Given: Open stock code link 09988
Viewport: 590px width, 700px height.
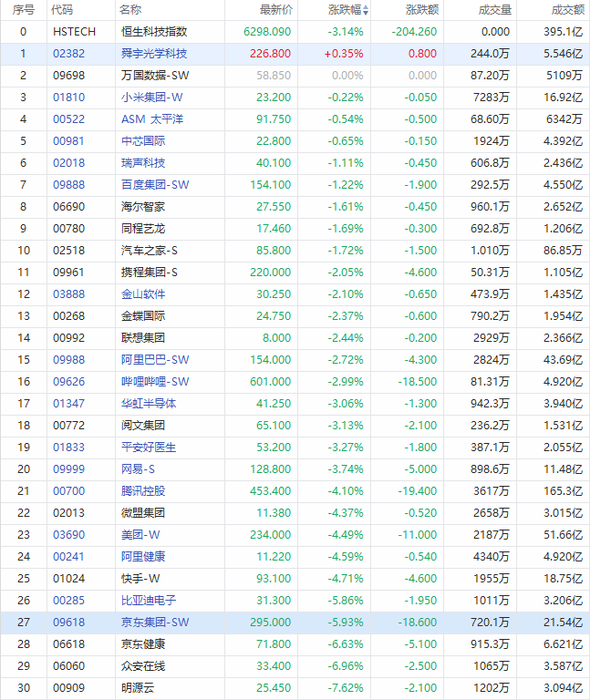Looking at the screenshot, I should 68,360.
